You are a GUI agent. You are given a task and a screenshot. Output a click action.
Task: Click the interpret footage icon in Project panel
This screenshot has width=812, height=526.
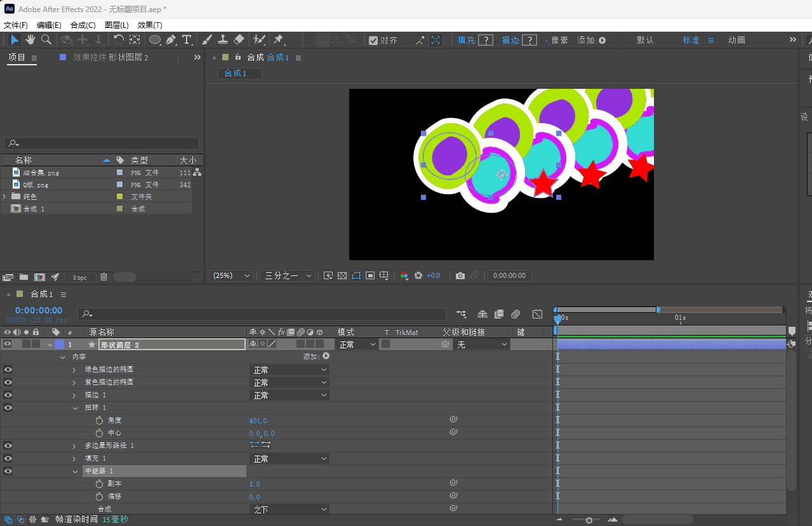(x=8, y=277)
